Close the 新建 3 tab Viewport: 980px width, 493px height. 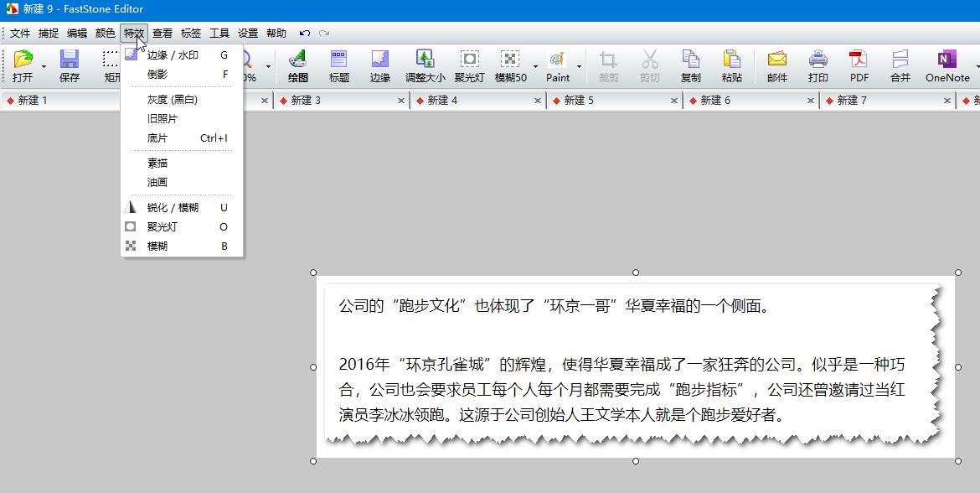[401, 101]
